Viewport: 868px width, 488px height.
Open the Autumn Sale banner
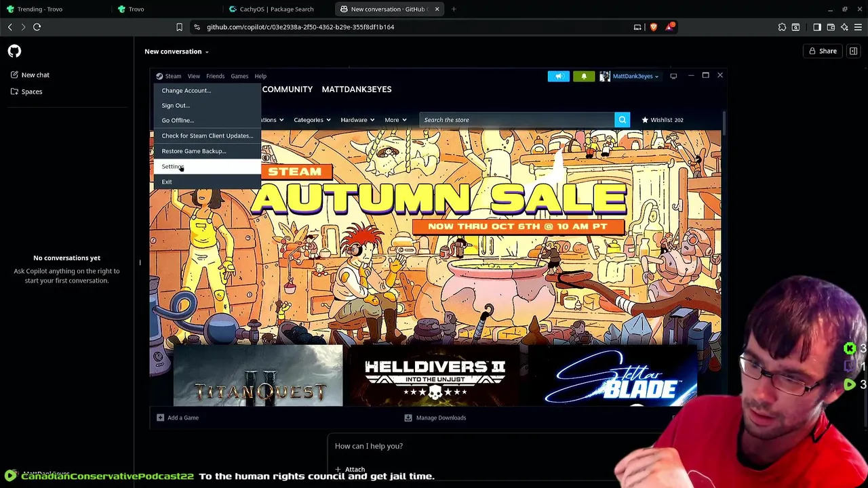coord(435,237)
